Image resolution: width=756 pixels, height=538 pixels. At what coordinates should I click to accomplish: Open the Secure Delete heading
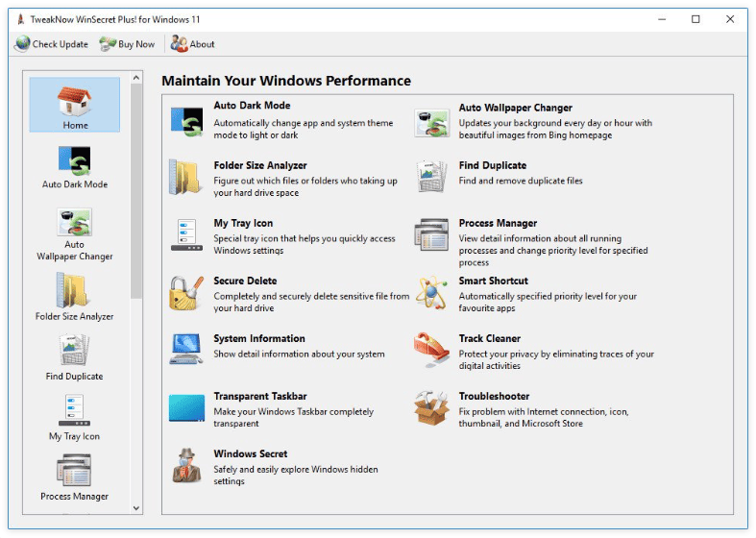click(x=245, y=281)
